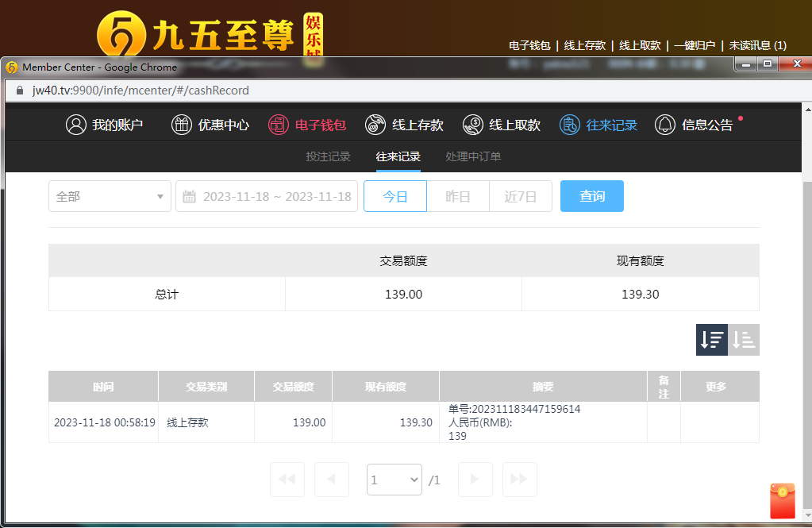Open the page number dropdown
The image size is (812, 528).
coord(394,480)
